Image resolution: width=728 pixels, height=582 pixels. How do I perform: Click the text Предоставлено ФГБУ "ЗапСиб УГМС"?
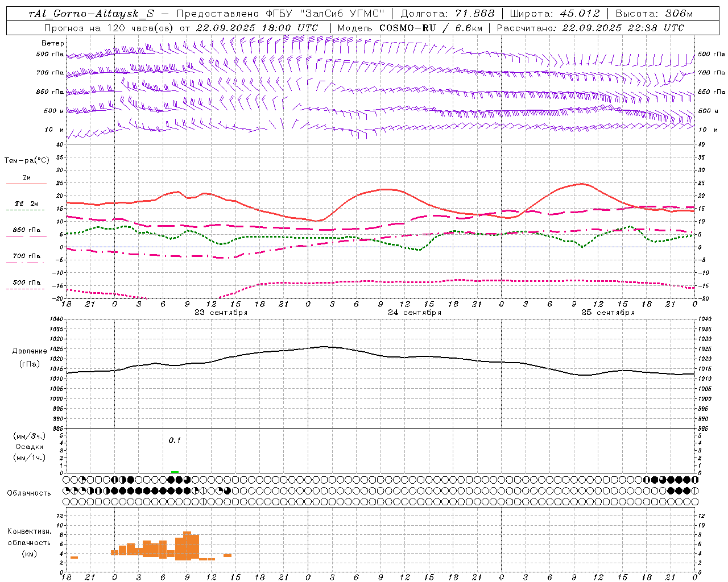tap(280, 14)
